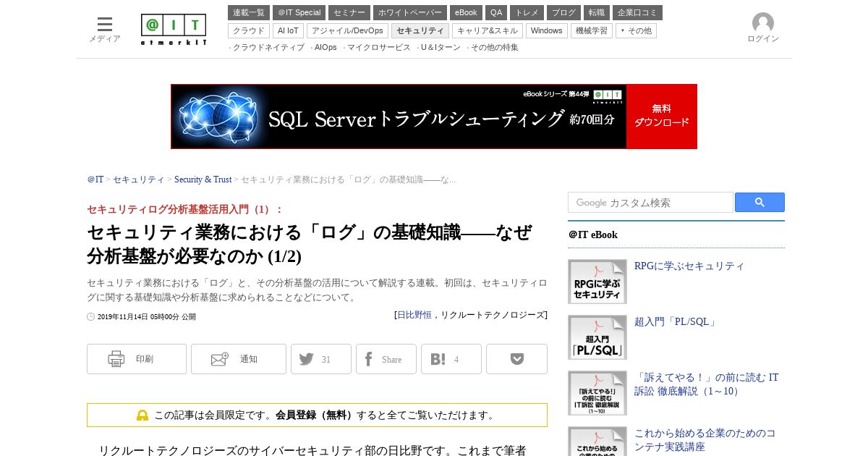Click the mail 通知 button
The width and height of the screenshot is (868, 456).
click(239, 359)
